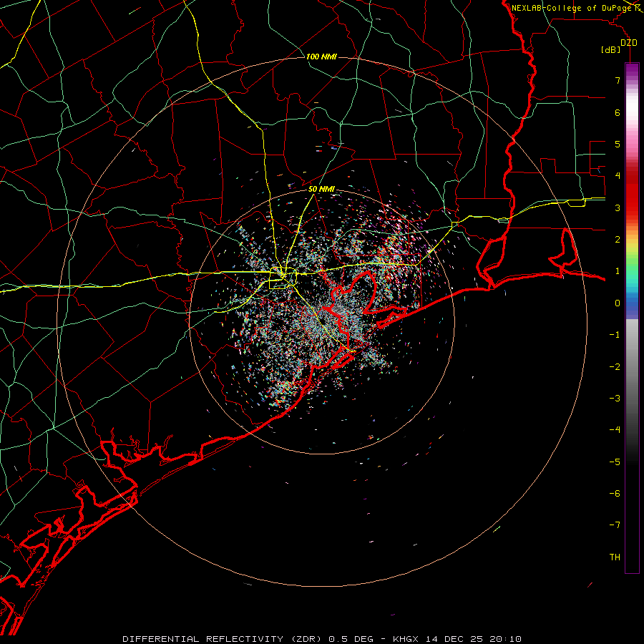The width and height of the screenshot is (644, 644).
Task: Select the -5 dB tick label on the scale
Action: click(615, 462)
